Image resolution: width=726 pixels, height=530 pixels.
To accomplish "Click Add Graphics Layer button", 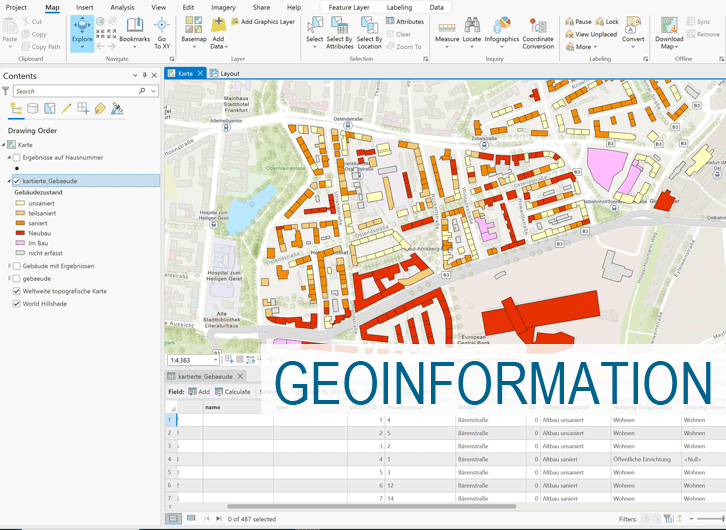I will (262, 21).
